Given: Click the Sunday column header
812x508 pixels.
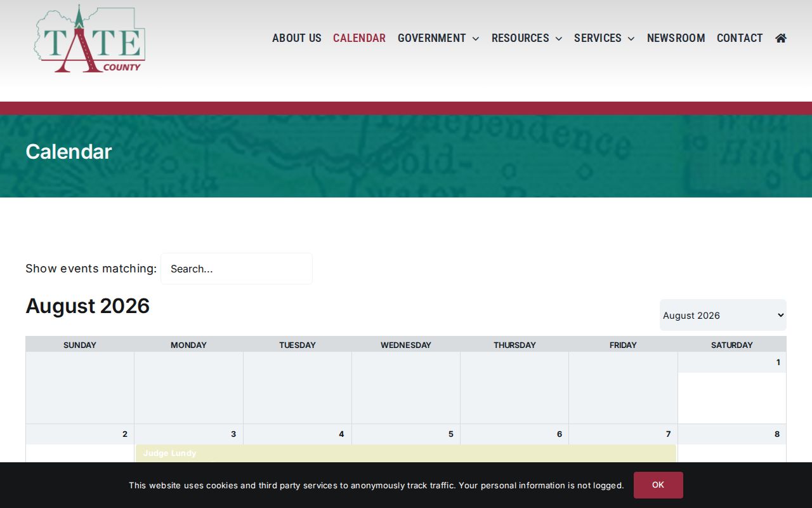Looking at the screenshot, I should click(80, 345).
